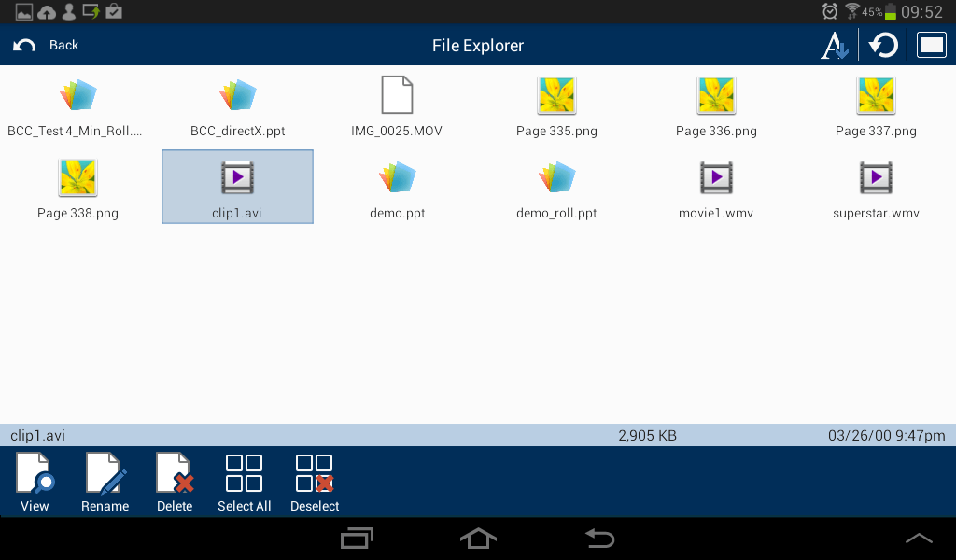Select movie1.wmv video file
956x560 pixels.
click(716, 187)
